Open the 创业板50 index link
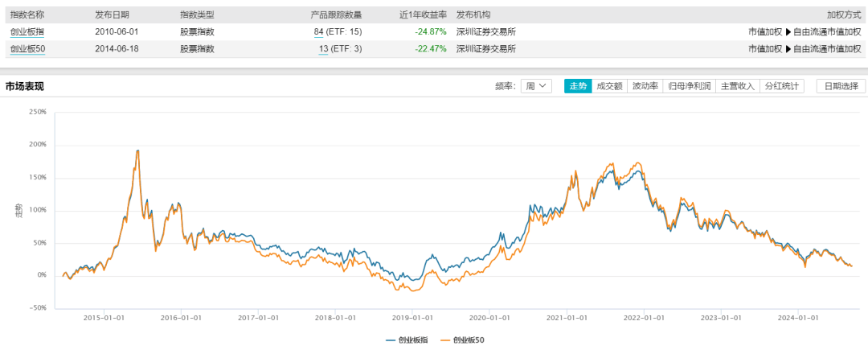Viewport: 868px width, 350px height. coord(27,49)
